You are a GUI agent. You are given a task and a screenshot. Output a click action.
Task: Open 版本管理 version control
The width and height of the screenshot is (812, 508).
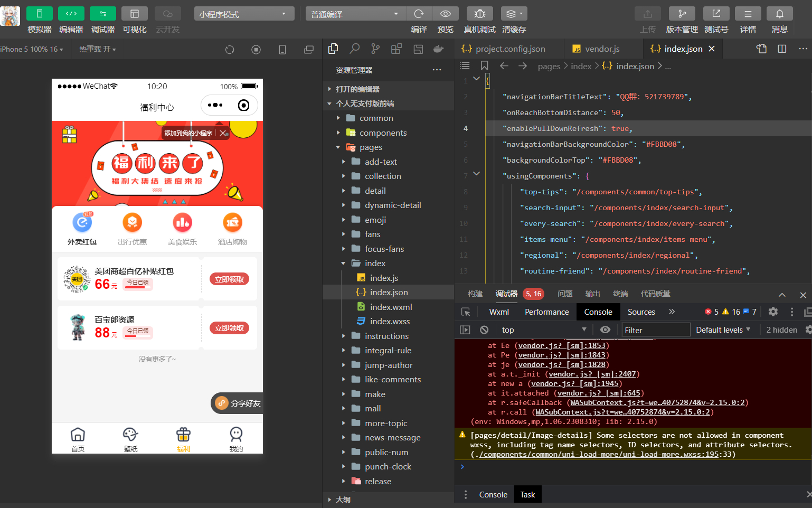[x=682, y=14]
